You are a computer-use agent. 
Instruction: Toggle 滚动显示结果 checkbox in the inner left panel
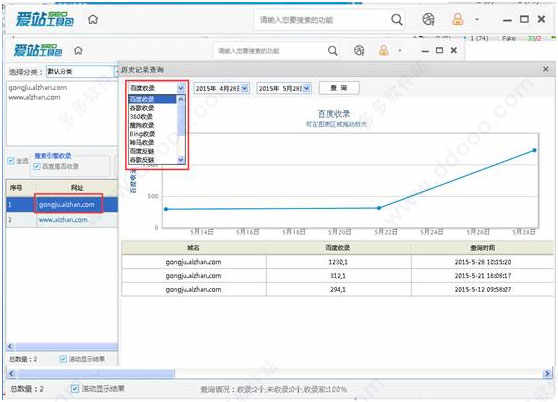coord(63,359)
